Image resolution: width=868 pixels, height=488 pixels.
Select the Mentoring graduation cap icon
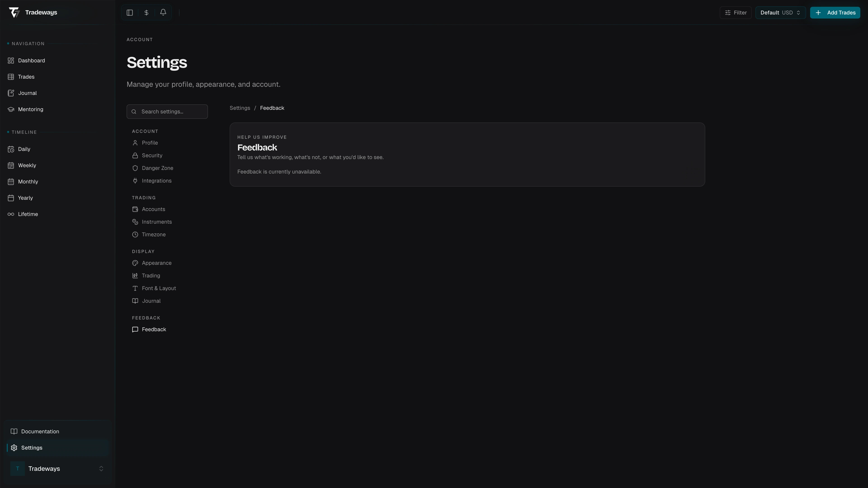tap(11, 109)
